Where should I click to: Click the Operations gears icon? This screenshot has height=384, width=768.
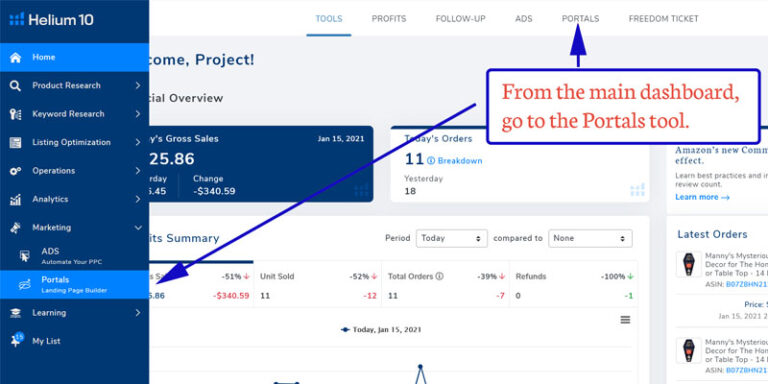click(15, 171)
